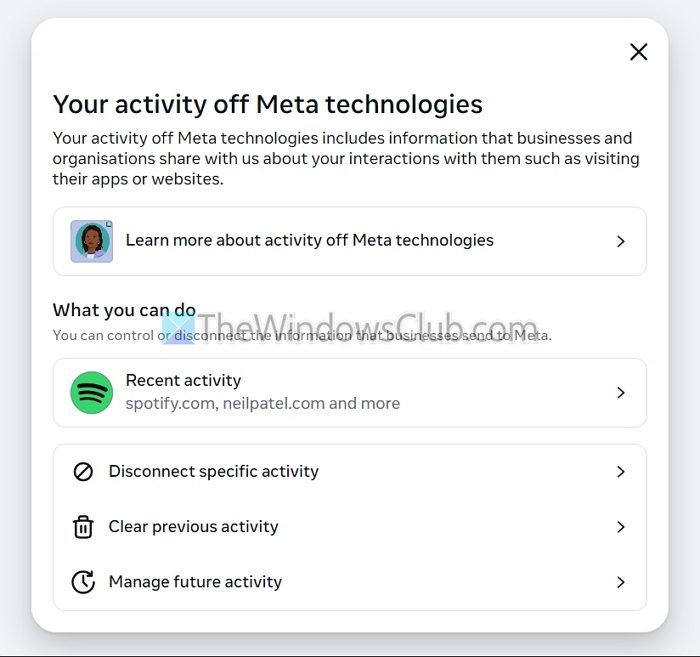Click the trash can icon

coord(83,527)
